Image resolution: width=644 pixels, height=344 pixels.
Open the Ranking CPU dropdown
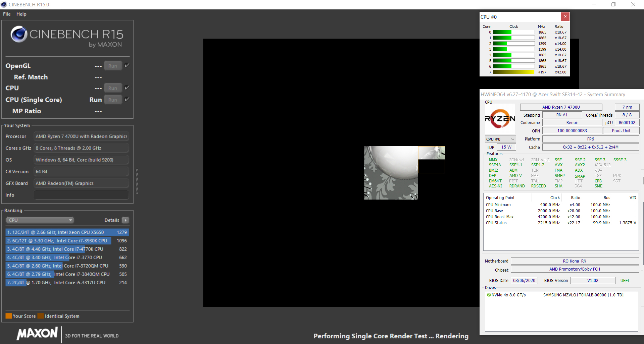[40, 220]
